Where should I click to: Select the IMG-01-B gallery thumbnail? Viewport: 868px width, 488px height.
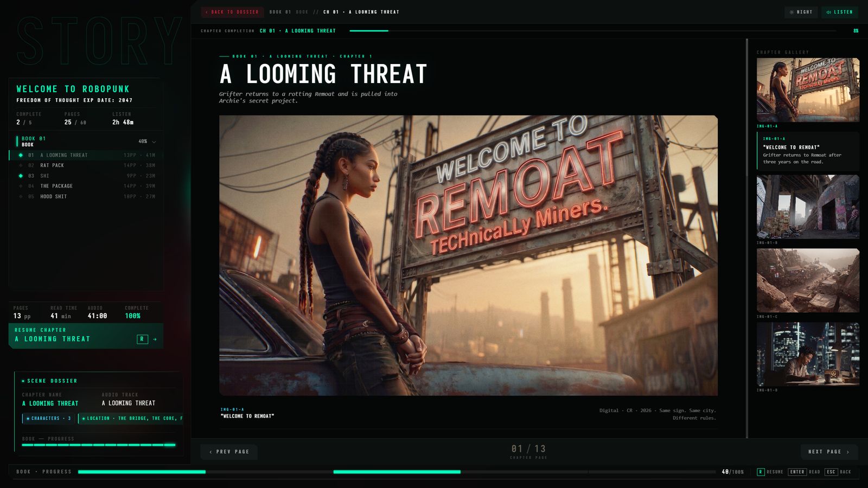[x=808, y=207]
